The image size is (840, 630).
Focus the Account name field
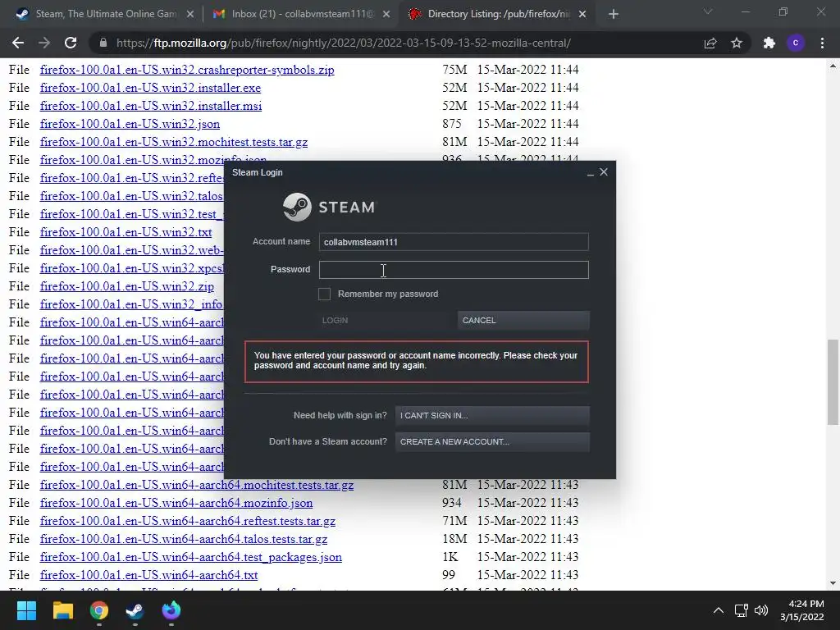pyautogui.click(x=454, y=242)
